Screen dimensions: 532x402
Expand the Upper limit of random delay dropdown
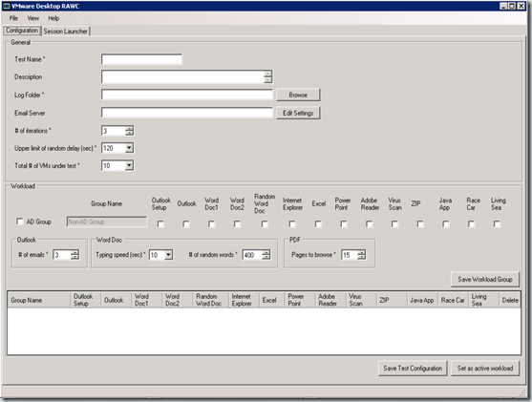[129, 148]
